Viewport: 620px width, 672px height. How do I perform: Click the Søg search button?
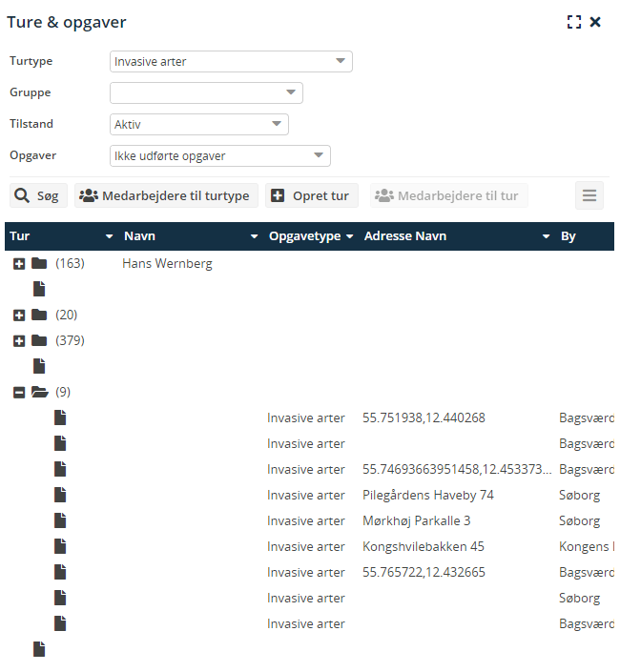[x=37, y=195]
